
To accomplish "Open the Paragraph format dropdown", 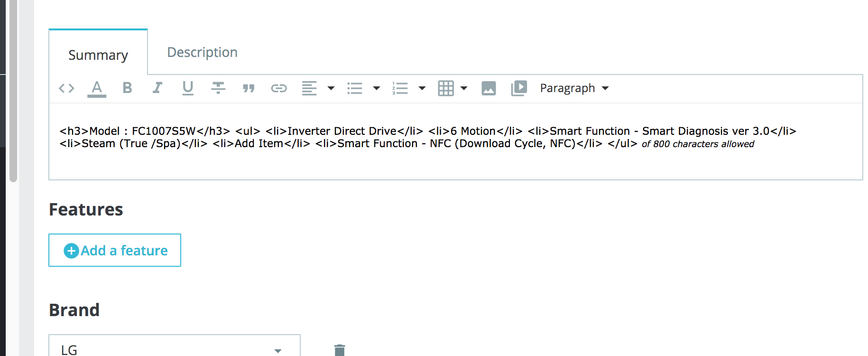I will point(574,88).
